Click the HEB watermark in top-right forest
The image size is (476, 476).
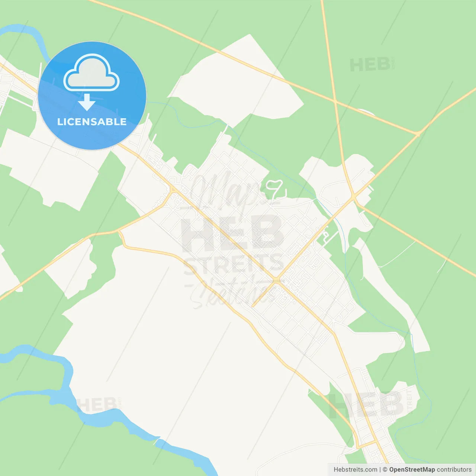(372, 65)
